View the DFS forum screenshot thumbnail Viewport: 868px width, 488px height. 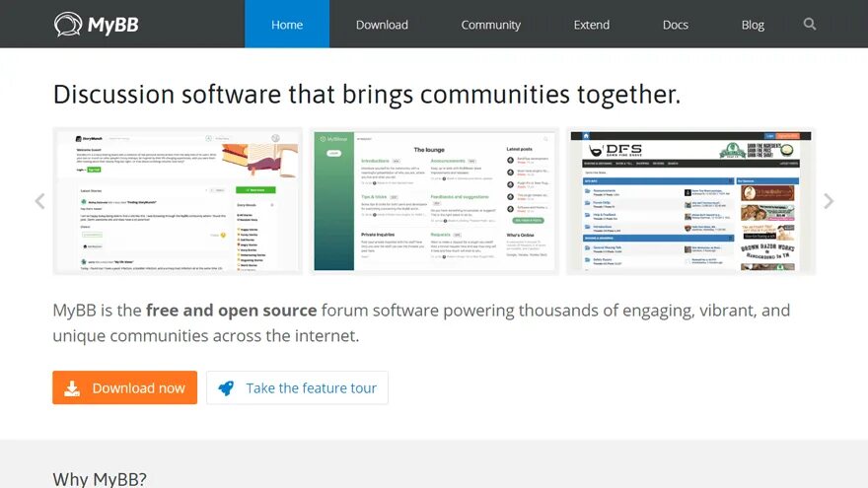(x=690, y=201)
